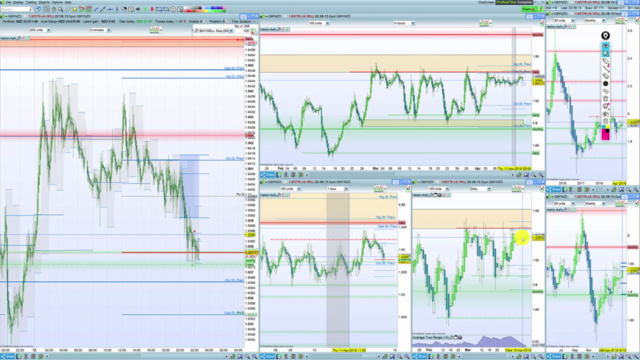Image resolution: width=640 pixels, height=360 pixels.
Task: Open the 200 units dropdown in main chart
Action: [40, 30]
